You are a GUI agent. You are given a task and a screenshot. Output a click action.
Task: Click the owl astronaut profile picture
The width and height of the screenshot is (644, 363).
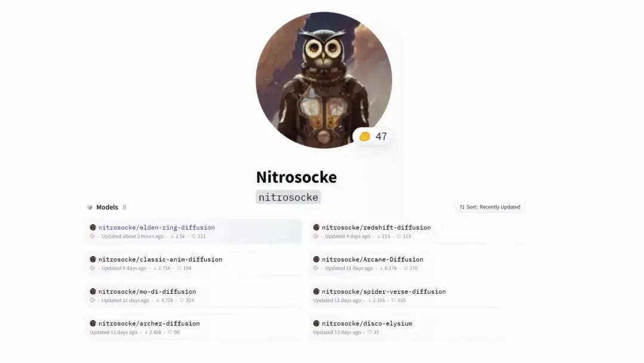pos(324,80)
